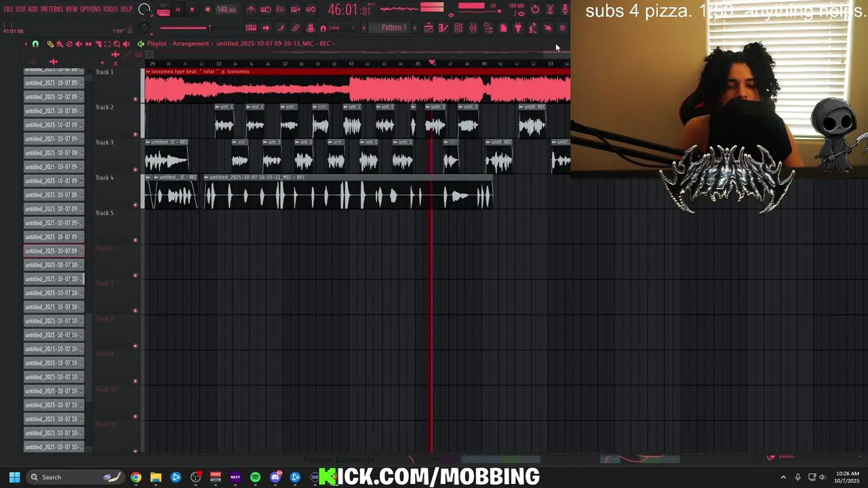This screenshot has width=868, height=488.
Task: Open the project picker pages icon
Action: (502, 28)
